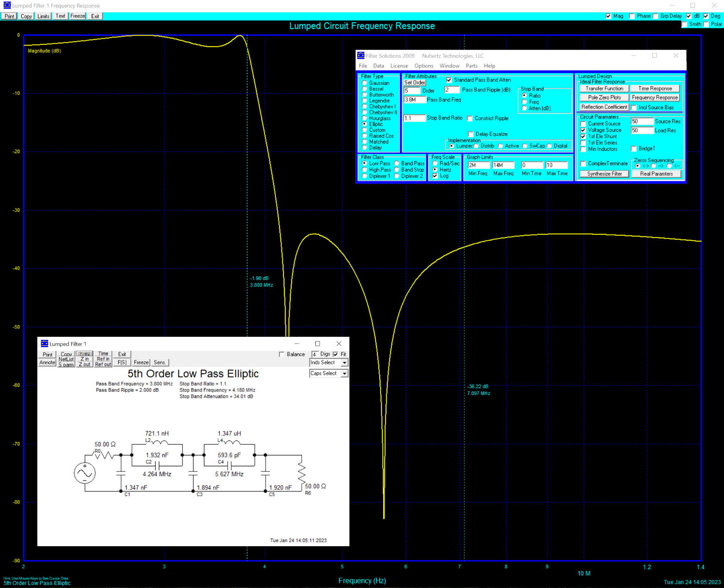Open the Options menu
Screen dimensions: 724x588
pyautogui.click(x=424, y=66)
